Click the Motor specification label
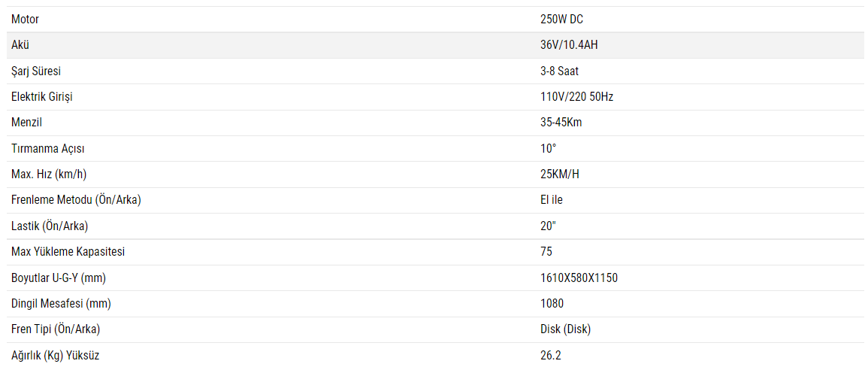 25,20
